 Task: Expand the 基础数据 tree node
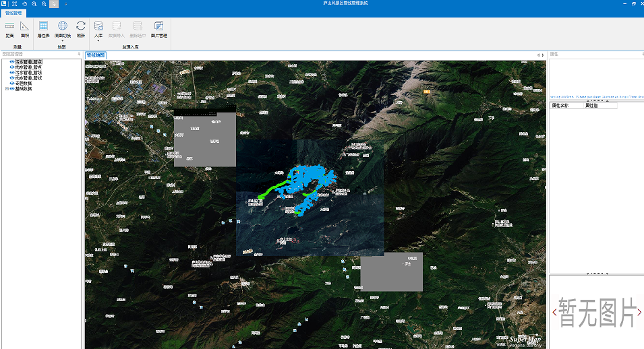click(7, 88)
